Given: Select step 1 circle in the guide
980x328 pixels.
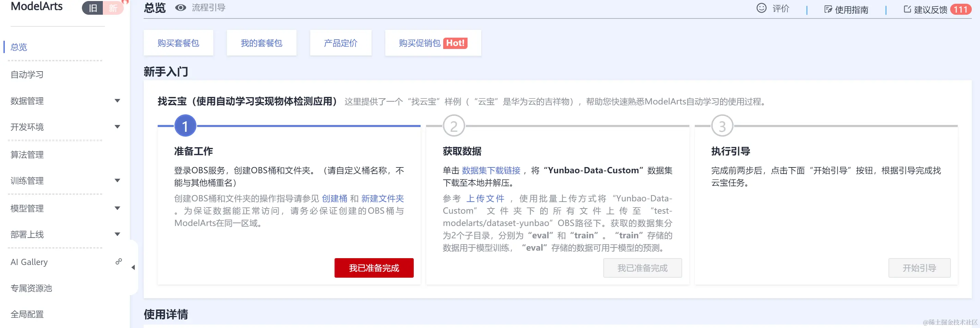Looking at the screenshot, I should [185, 126].
